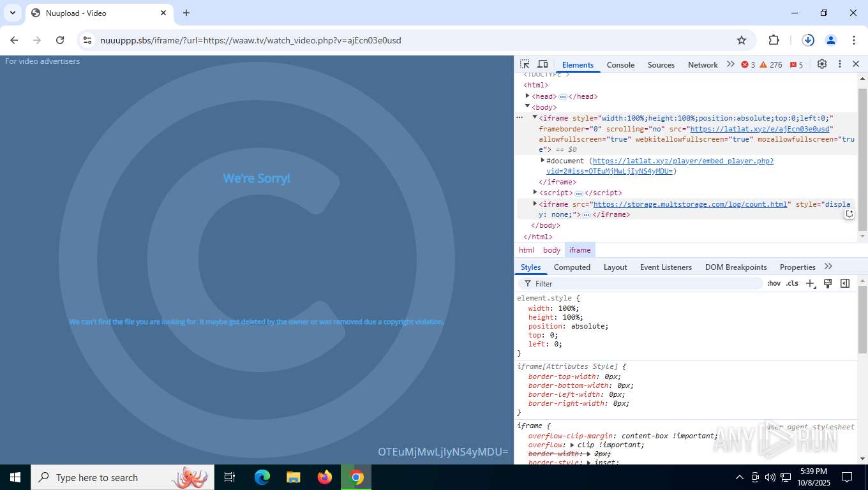Toggle the .cls class editor button
Screen dimensions: 868x490
coord(792,283)
